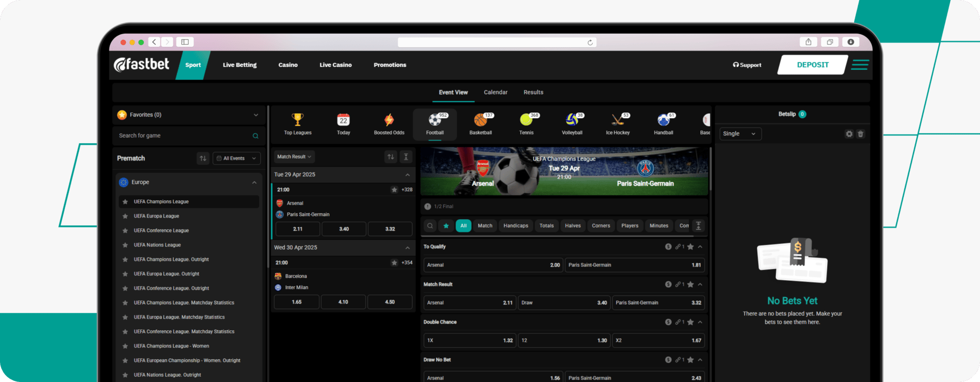Favorite the Barcelona match star
Image resolution: width=980 pixels, height=382 pixels.
pos(394,263)
